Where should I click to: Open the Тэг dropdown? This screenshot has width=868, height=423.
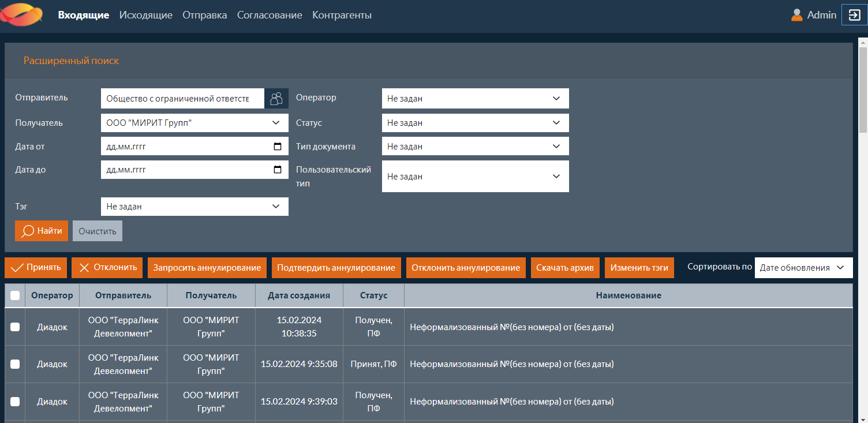[x=194, y=206]
